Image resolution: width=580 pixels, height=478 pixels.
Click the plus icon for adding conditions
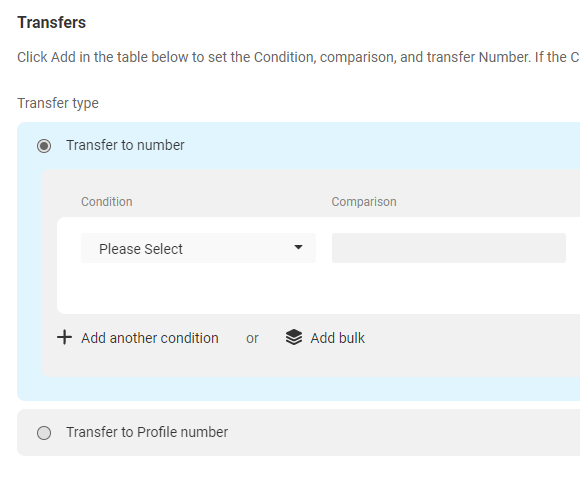point(64,337)
